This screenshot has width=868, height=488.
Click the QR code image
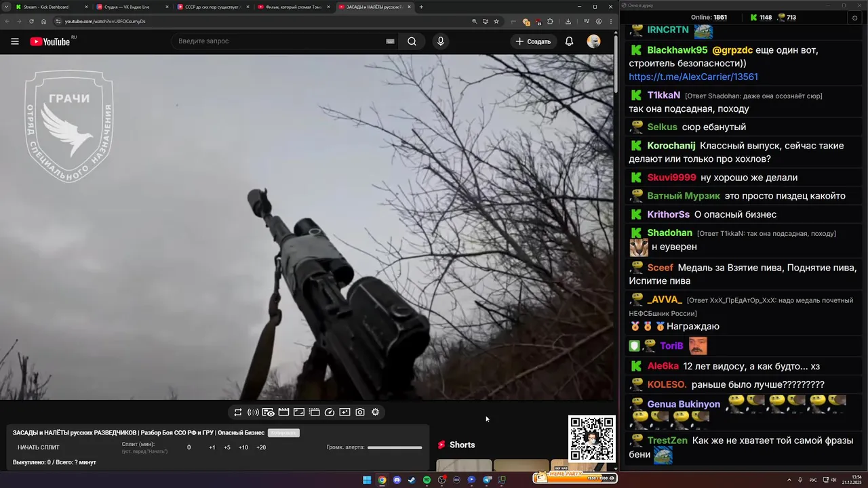coord(592,439)
